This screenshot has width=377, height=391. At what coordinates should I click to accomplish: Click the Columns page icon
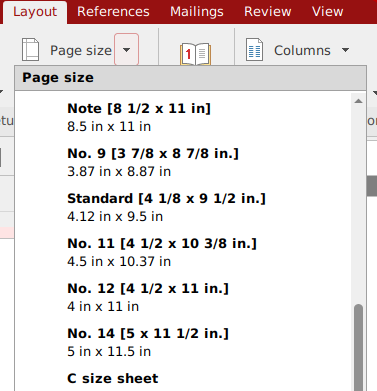click(x=254, y=50)
